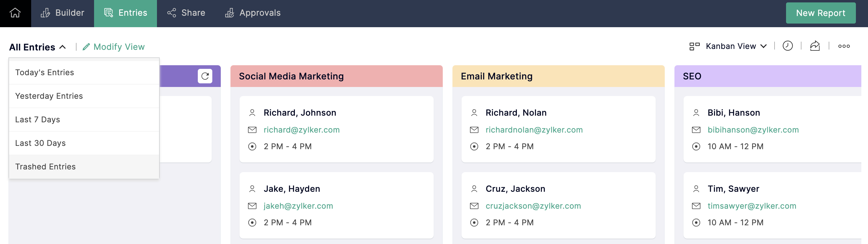Screen dimensions: 868x244
Task: Switch to the Builder tab
Action: [62, 13]
